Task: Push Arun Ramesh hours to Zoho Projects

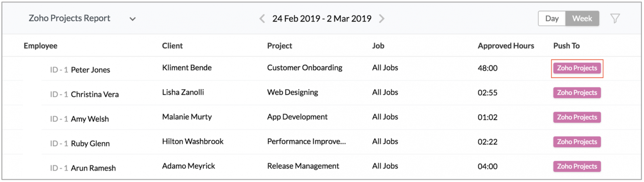Action: pos(577,166)
